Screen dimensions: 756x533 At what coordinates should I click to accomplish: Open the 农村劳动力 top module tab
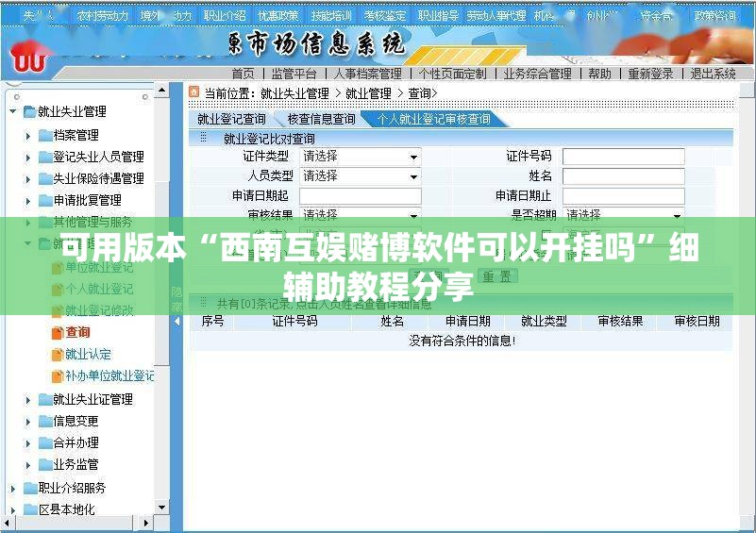coord(103,15)
